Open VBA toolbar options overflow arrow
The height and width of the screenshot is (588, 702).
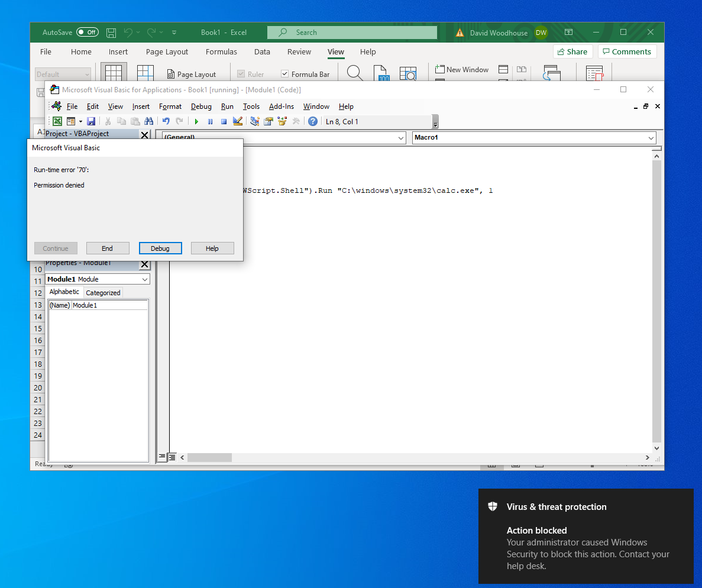pyautogui.click(x=436, y=122)
